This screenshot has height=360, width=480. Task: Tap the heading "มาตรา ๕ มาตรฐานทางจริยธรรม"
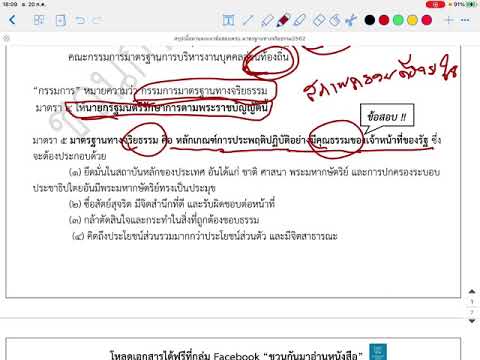click(96, 140)
